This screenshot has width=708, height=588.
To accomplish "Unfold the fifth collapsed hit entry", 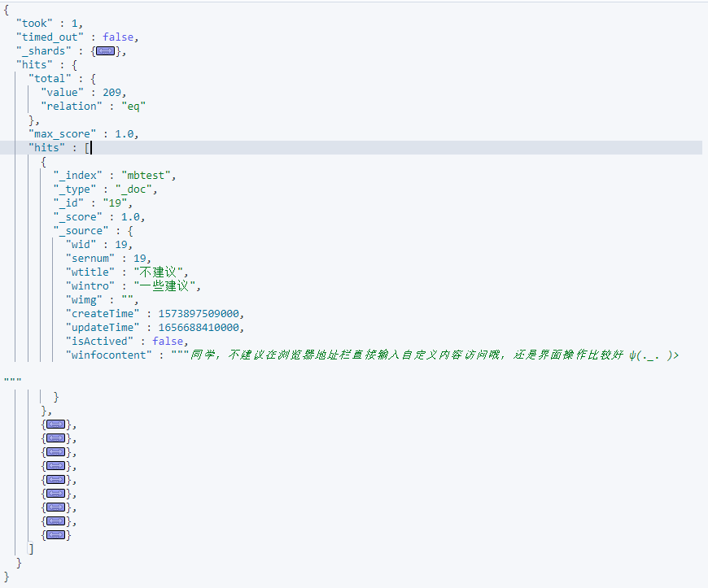I will 55,480.
